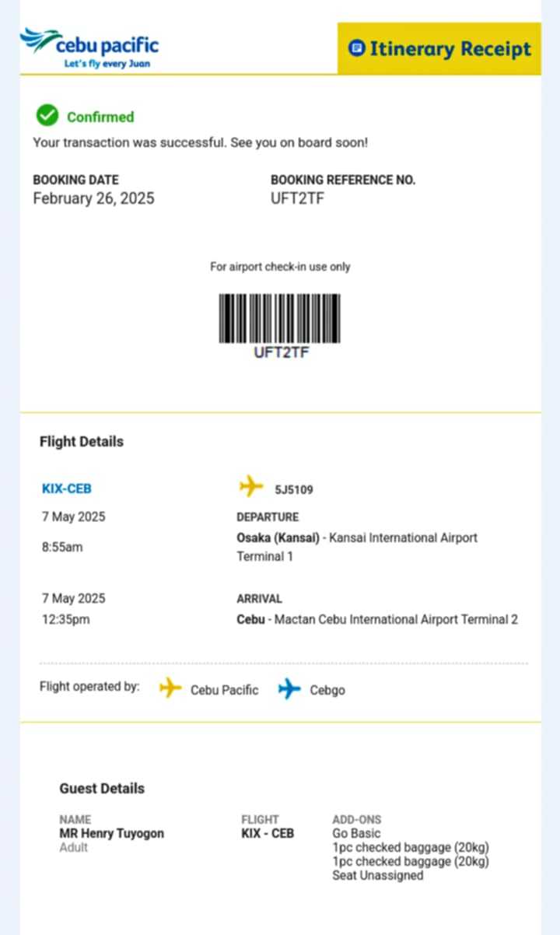Click the green Confirmed checkmark icon

pyautogui.click(x=47, y=116)
